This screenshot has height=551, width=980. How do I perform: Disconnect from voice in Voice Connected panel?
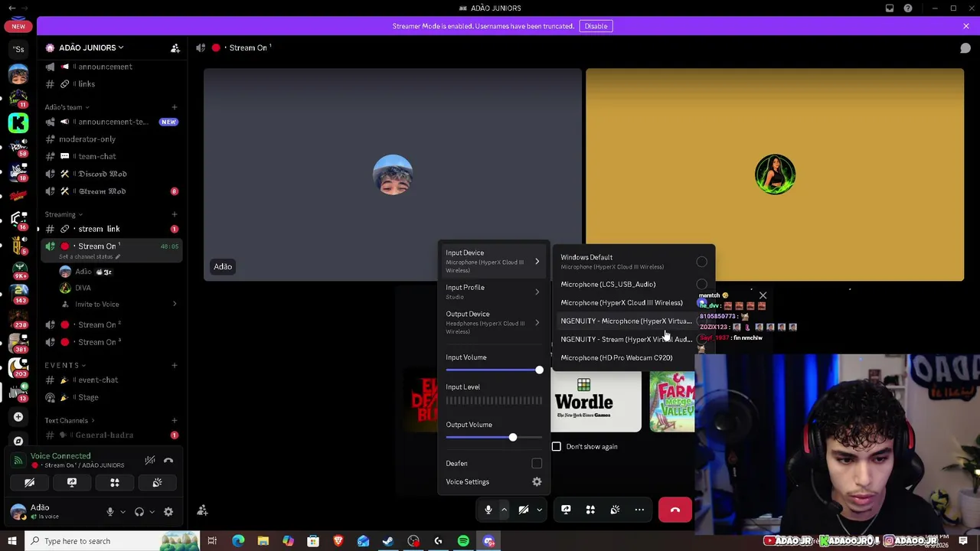[168, 461]
